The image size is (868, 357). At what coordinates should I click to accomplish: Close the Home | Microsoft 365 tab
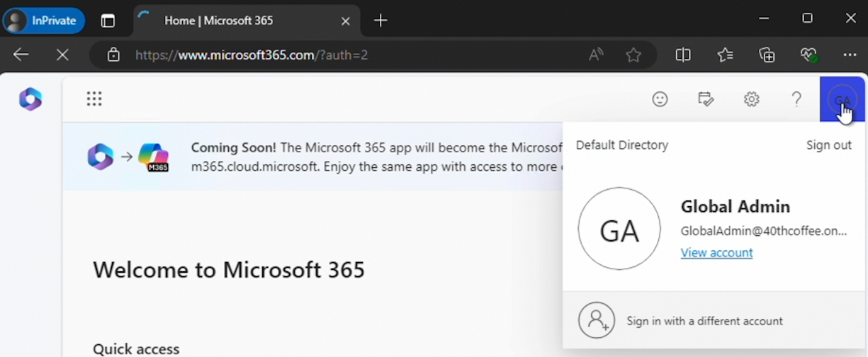(346, 21)
